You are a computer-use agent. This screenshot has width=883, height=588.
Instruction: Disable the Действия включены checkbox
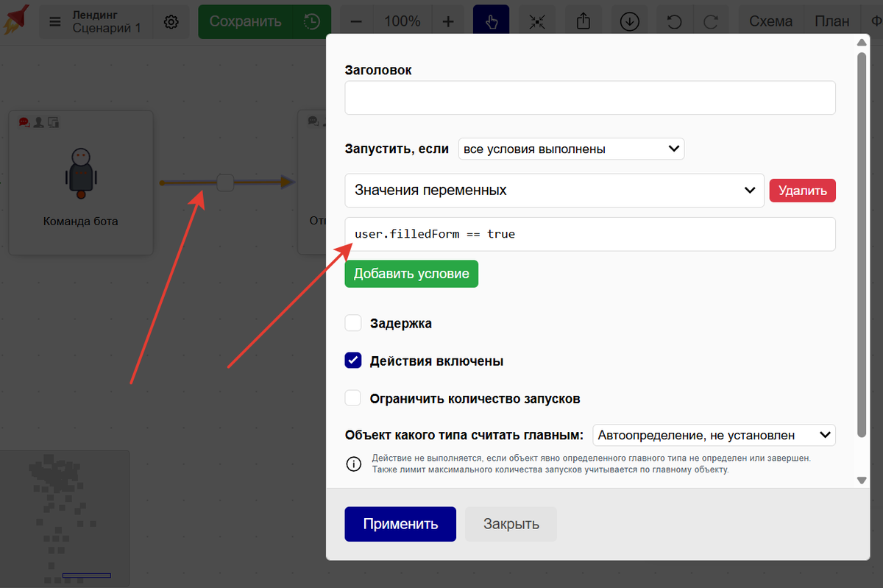tap(352, 360)
